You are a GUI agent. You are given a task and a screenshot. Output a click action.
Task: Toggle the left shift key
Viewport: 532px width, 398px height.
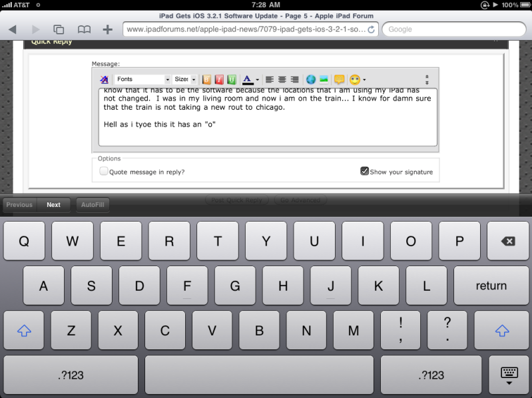tap(24, 330)
